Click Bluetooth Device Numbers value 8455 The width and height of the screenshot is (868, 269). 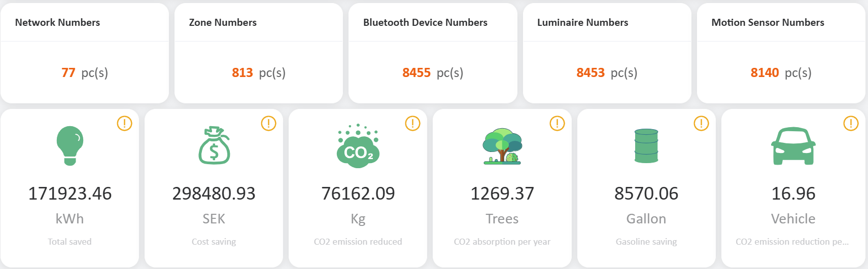tap(416, 73)
